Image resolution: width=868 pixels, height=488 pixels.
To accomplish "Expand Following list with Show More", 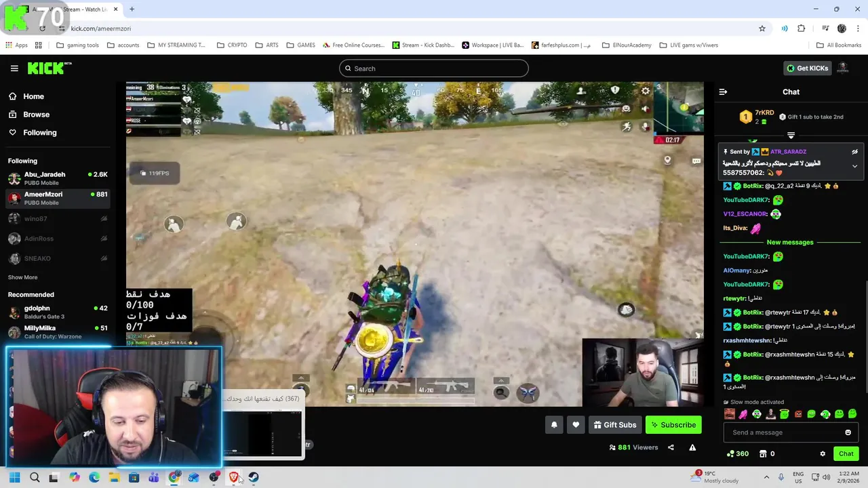I will point(22,277).
